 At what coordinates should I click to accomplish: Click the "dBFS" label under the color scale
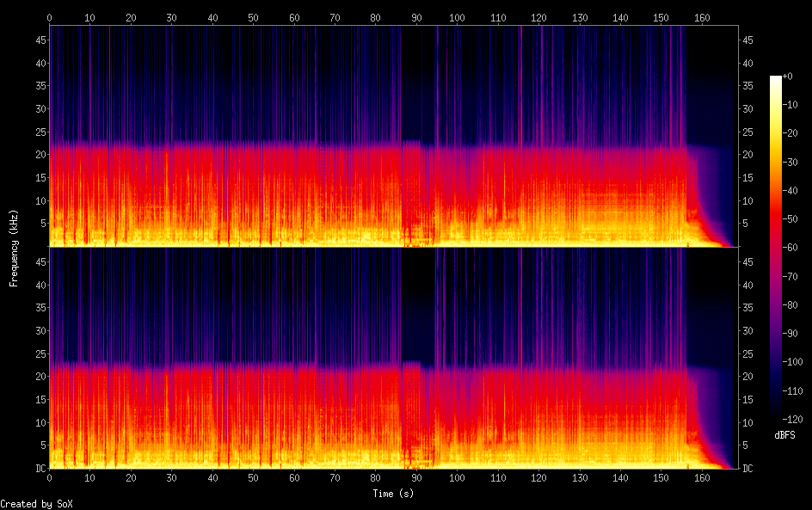pyautogui.click(x=784, y=435)
